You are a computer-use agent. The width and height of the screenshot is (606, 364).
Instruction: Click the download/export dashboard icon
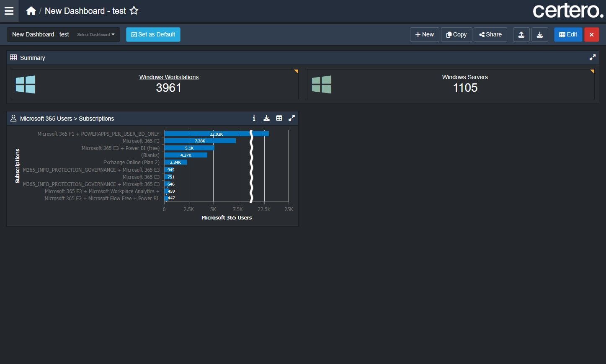(x=540, y=34)
